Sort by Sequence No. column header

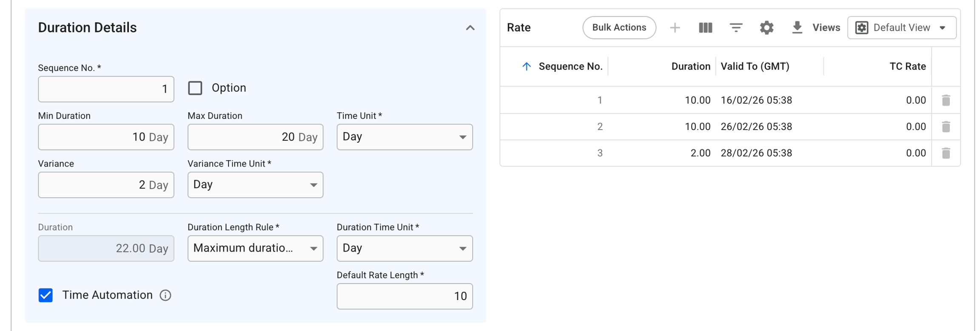click(x=570, y=66)
